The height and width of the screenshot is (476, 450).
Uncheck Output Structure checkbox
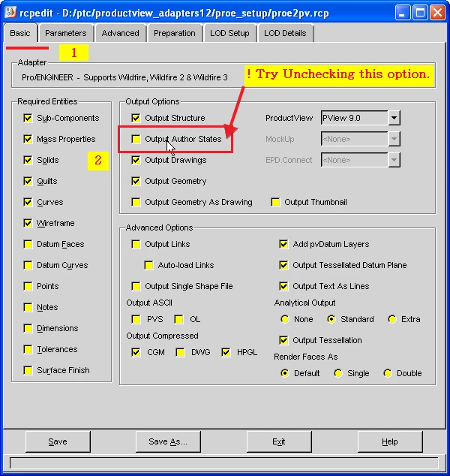136,118
